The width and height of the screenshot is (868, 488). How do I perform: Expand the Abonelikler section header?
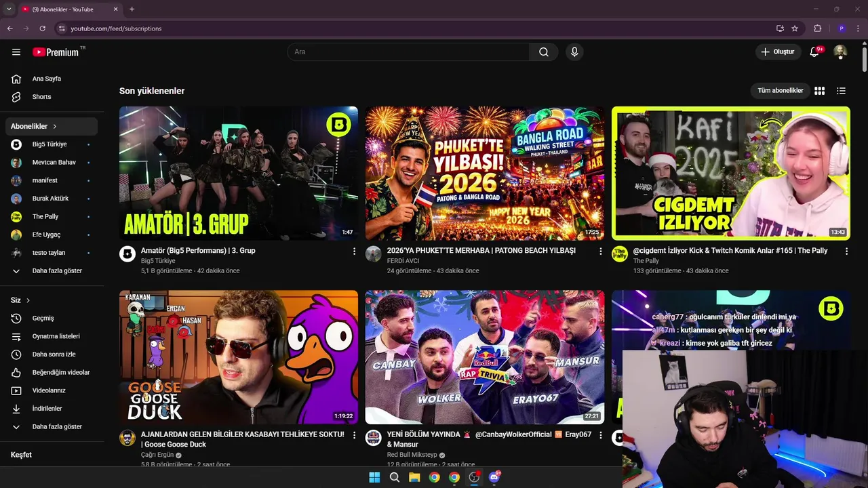pyautogui.click(x=52, y=126)
